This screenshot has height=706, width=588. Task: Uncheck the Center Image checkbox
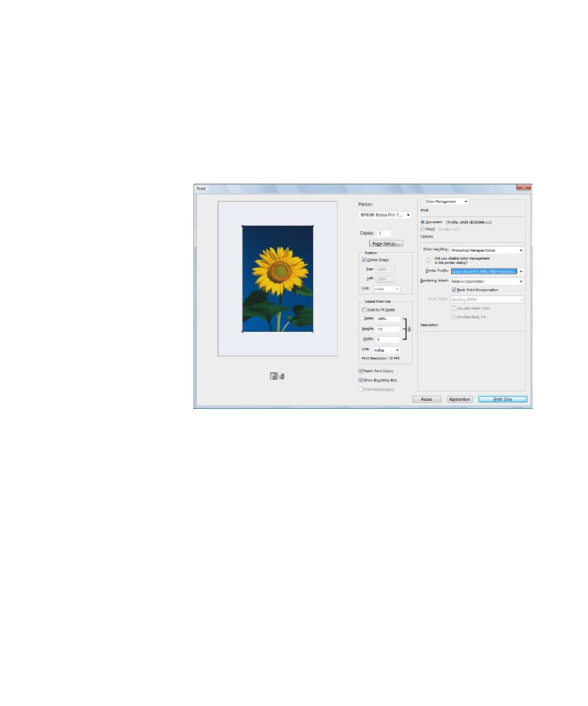364,260
